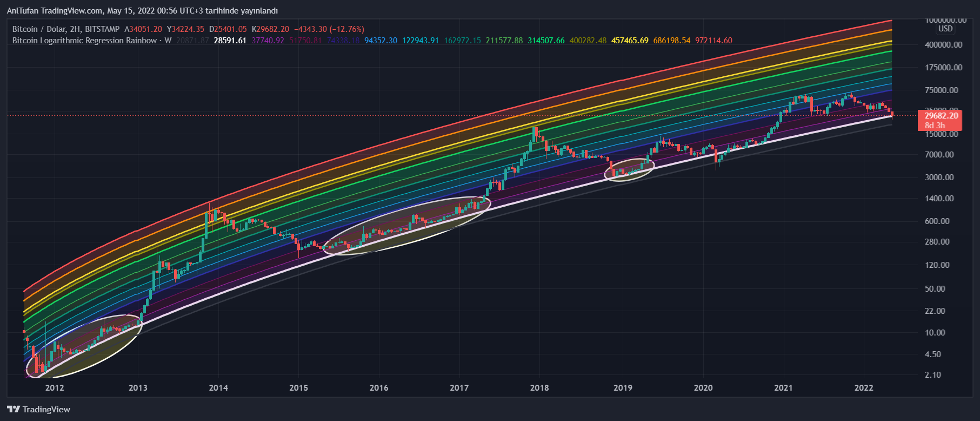
Task: Click the 3000.00 price scale label
Action: (x=939, y=177)
